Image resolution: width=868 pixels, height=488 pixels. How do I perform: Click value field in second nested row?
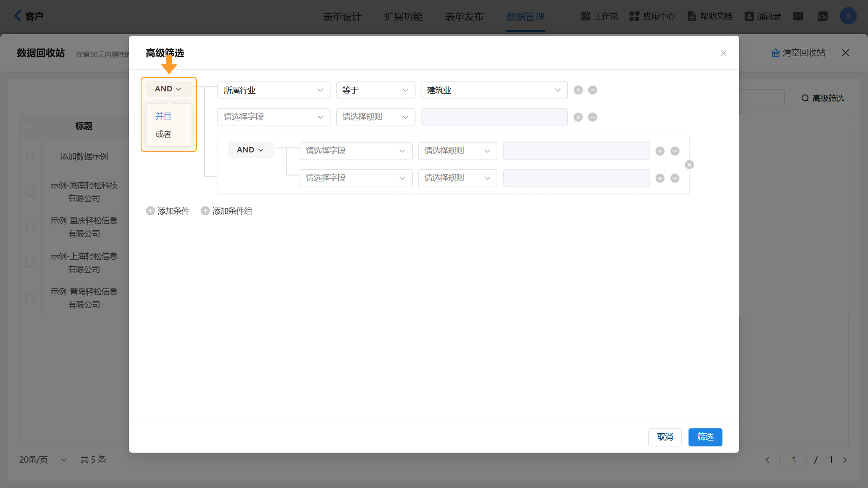[x=576, y=178]
